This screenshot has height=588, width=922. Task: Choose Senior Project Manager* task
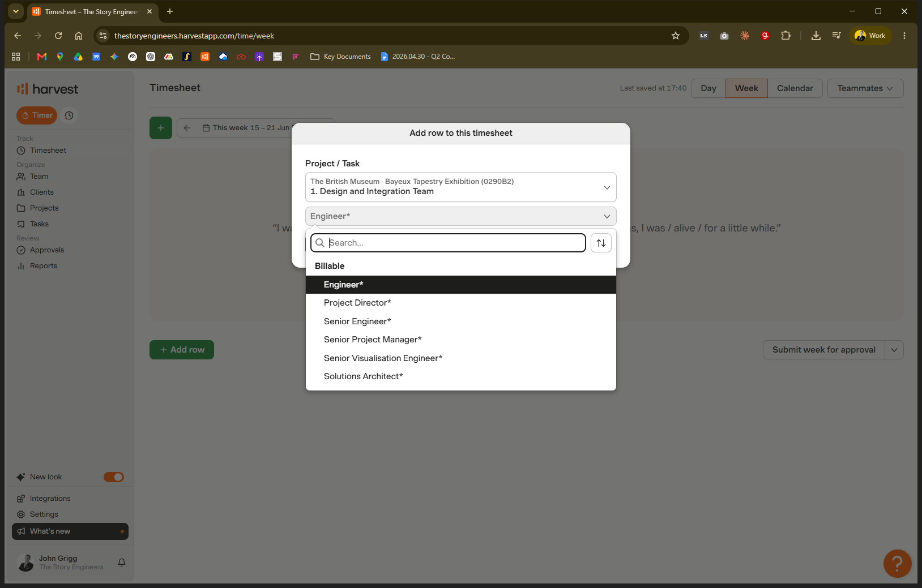[460, 340]
